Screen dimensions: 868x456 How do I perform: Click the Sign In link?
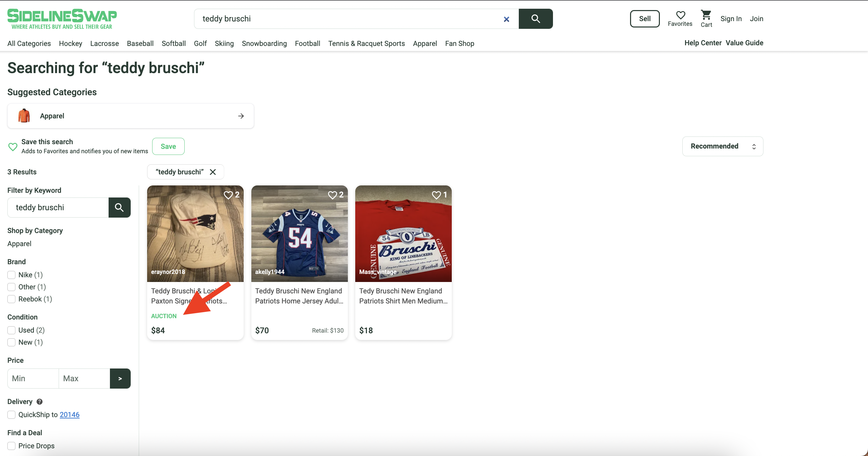731,19
